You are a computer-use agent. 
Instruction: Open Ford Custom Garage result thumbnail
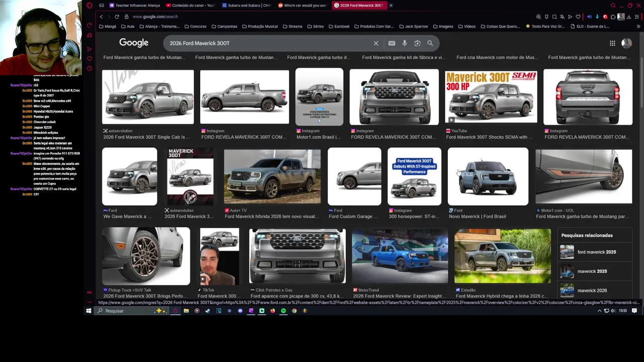355,176
